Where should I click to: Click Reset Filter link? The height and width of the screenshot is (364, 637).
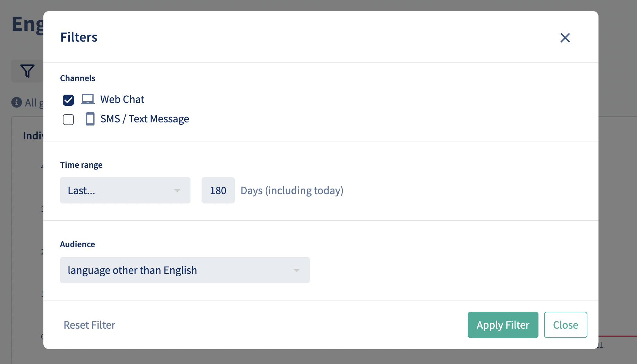point(90,325)
